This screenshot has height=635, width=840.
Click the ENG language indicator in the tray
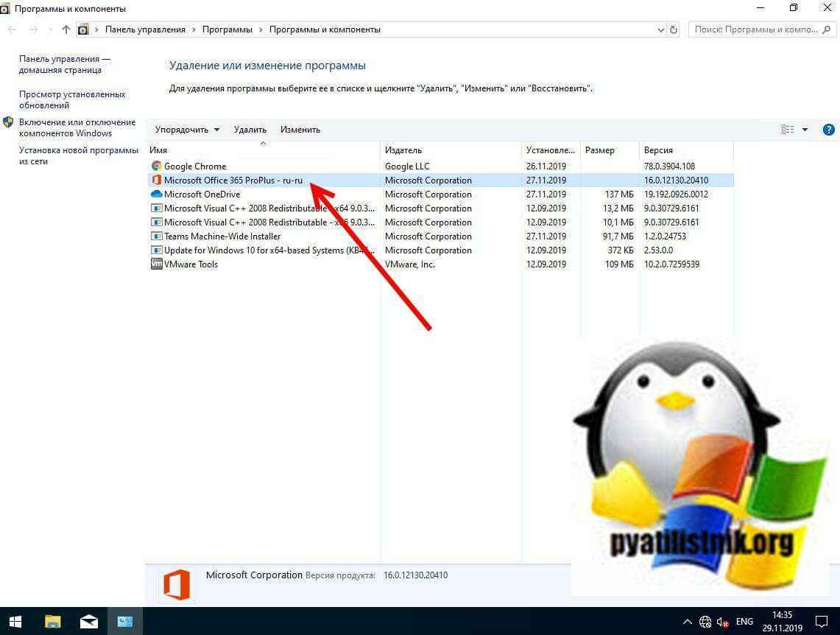point(744,621)
